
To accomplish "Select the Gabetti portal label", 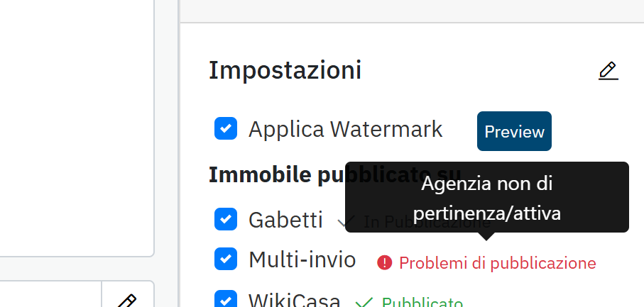I will pos(285,220).
